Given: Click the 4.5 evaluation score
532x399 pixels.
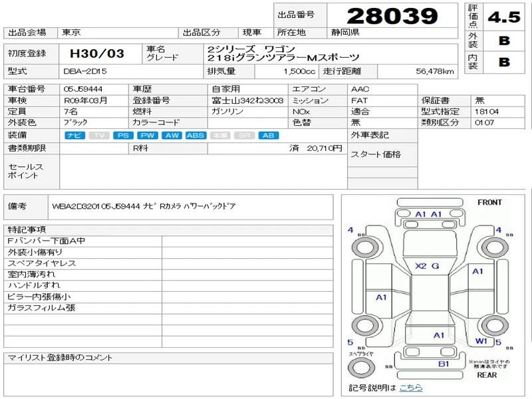Looking at the screenshot, I should (504, 17).
